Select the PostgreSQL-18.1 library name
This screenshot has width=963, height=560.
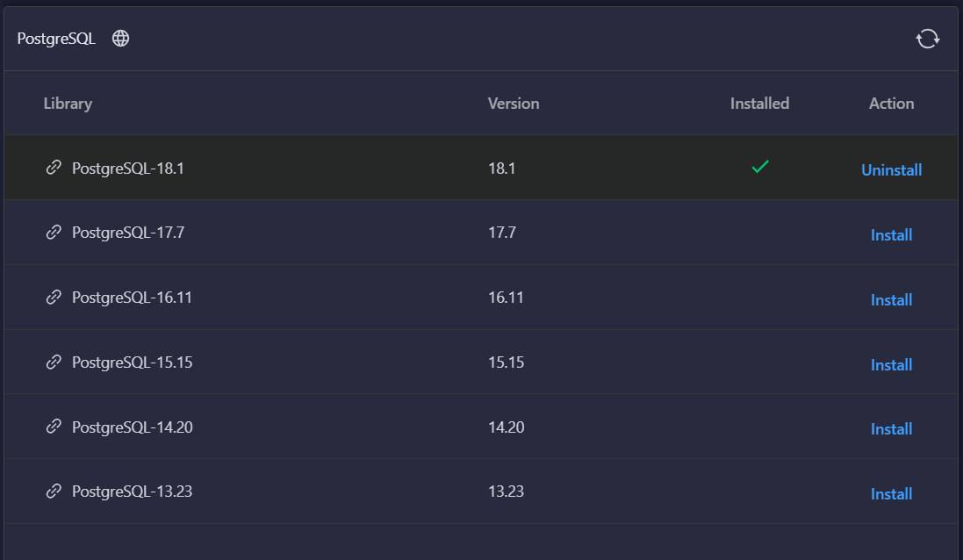tap(128, 169)
